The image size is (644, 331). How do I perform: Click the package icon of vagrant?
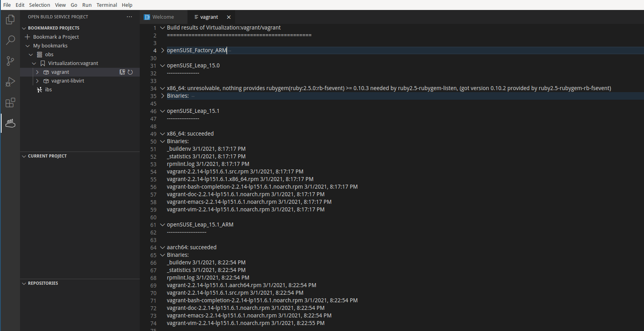click(x=46, y=72)
